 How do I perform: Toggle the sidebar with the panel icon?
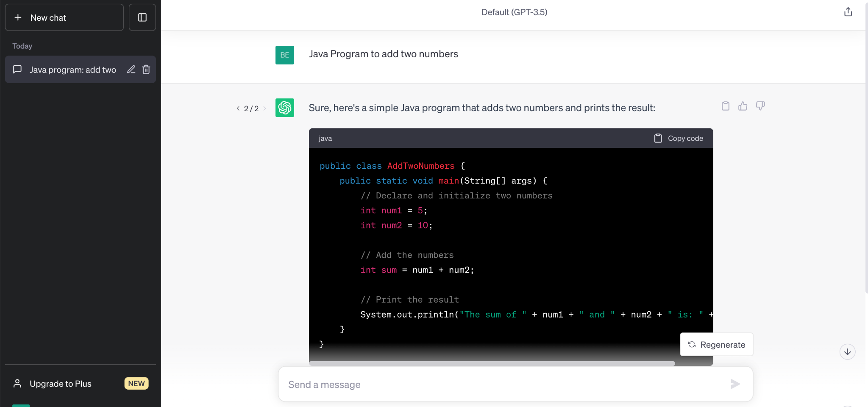tap(142, 17)
